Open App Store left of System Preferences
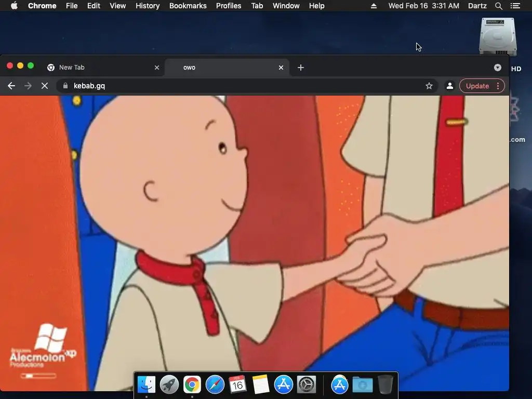532x399 pixels. pyautogui.click(x=284, y=385)
